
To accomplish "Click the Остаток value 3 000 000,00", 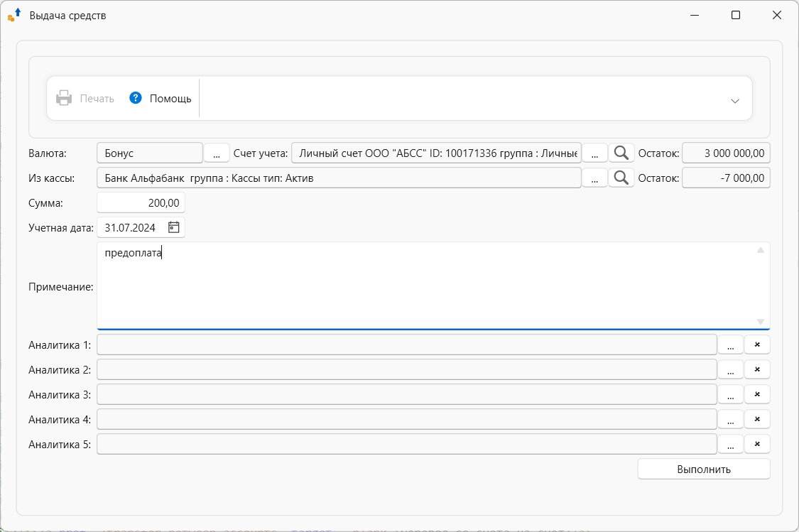I will click(x=726, y=153).
